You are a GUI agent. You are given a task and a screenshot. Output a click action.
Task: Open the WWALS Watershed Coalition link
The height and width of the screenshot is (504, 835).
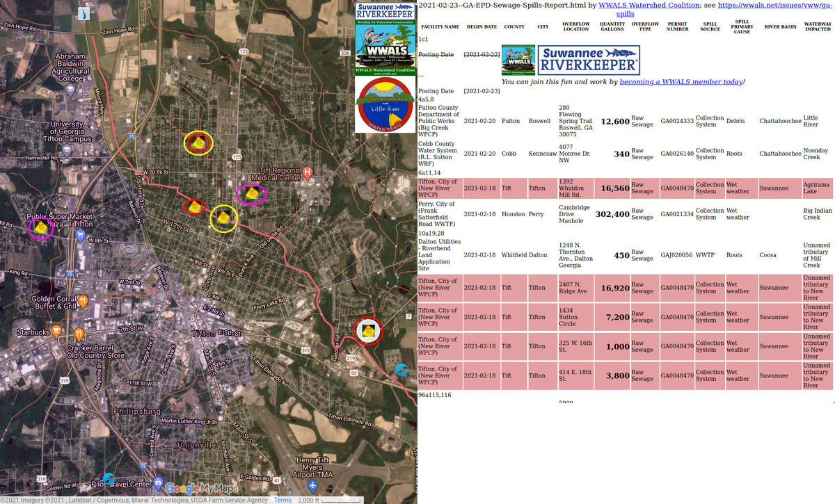click(x=649, y=5)
